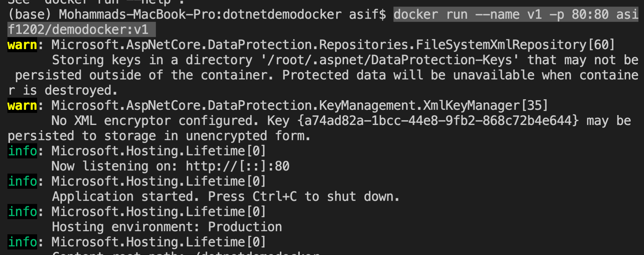The height and width of the screenshot is (255, 644).
Task: Click the warn label before XmlKeyManager
Action: [x=22, y=106]
